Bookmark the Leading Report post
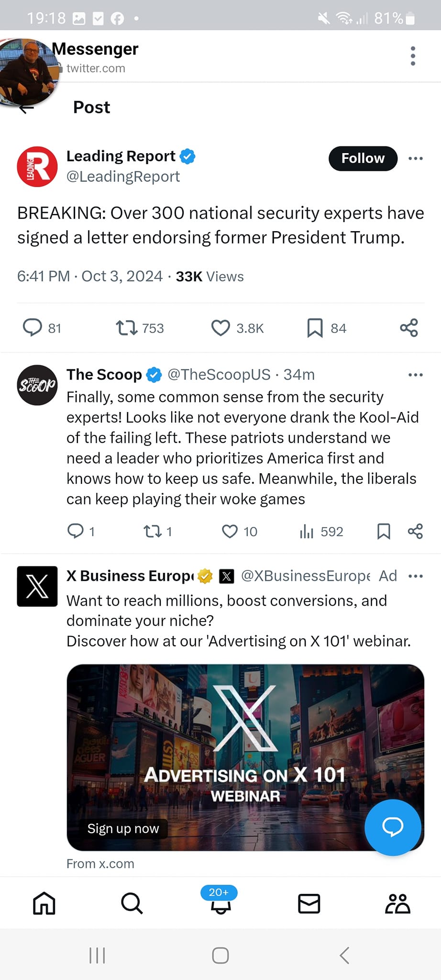 (315, 328)
